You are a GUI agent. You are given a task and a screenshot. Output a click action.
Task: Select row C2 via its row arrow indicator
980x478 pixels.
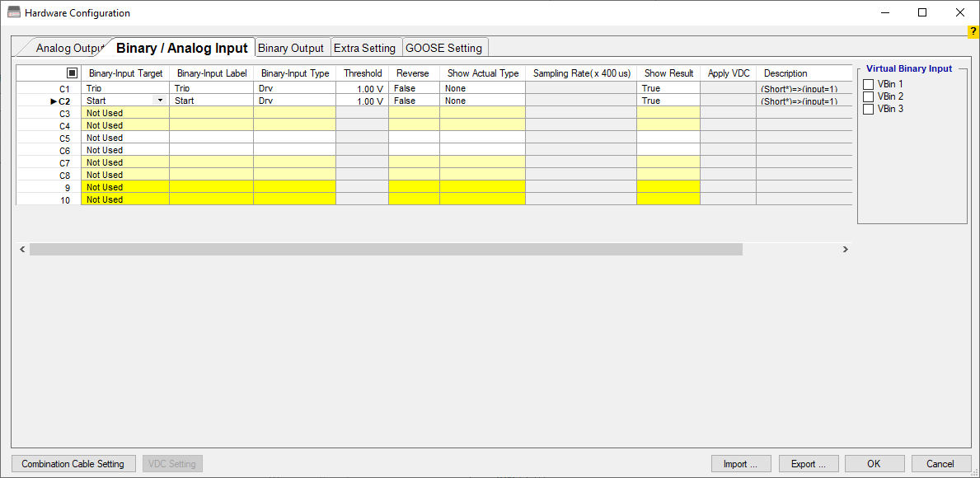[54, 101]
